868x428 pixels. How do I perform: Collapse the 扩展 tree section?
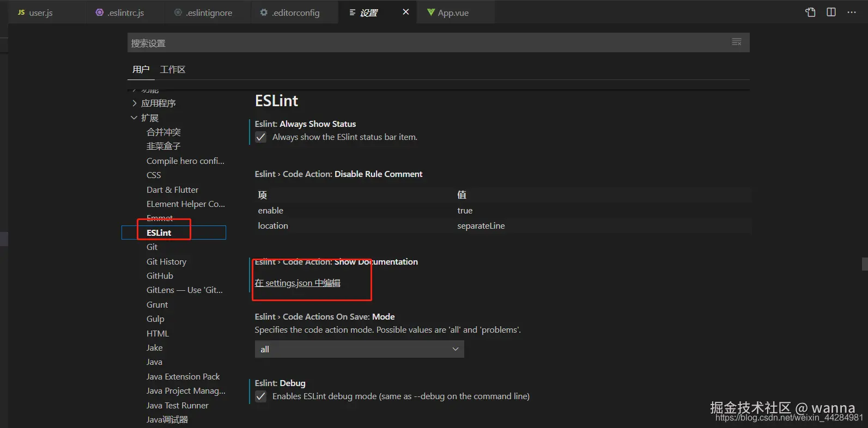pyautogui.click(x=145, y=118)
